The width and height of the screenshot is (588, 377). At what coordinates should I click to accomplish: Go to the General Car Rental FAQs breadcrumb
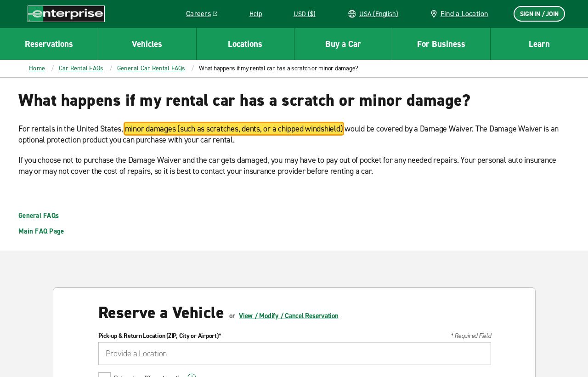[151, 69]
